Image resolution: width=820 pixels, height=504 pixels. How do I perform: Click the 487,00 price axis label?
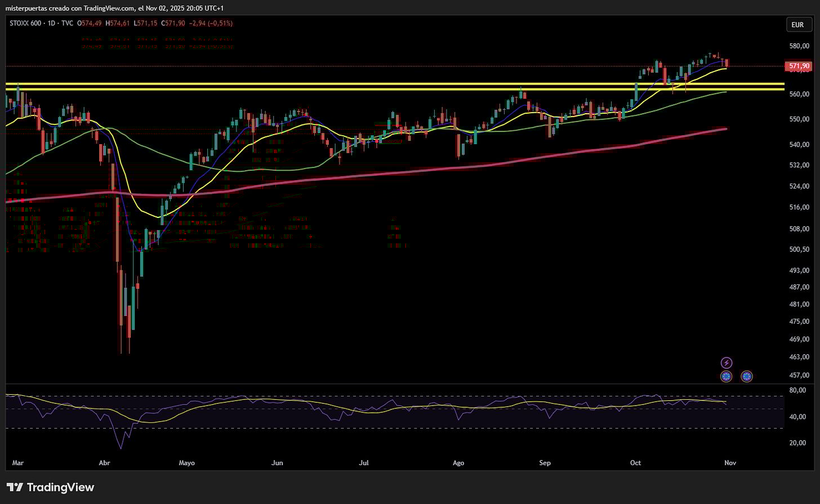[799, 287]
